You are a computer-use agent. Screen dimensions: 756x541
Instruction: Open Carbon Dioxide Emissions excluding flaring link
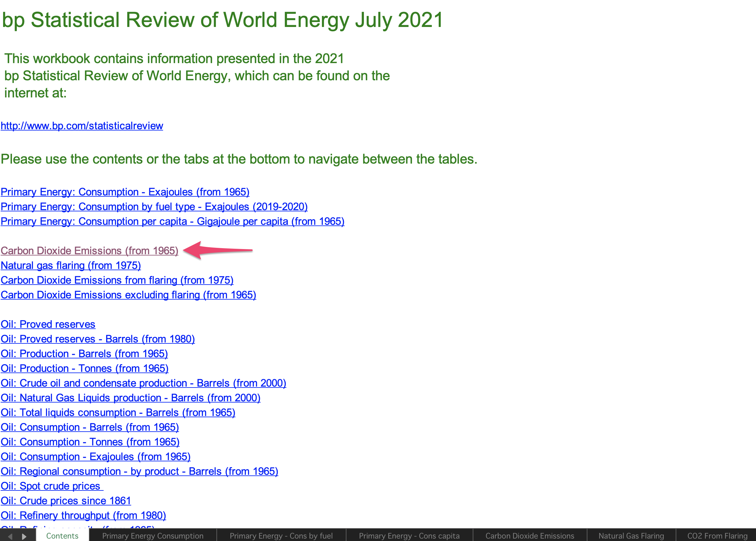(x=128, y=294)
